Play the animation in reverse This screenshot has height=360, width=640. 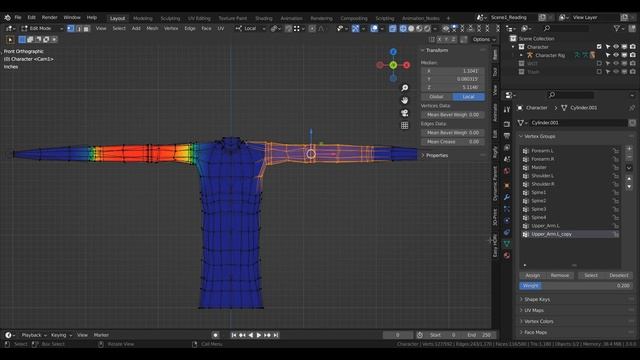(x=251, y=335)
